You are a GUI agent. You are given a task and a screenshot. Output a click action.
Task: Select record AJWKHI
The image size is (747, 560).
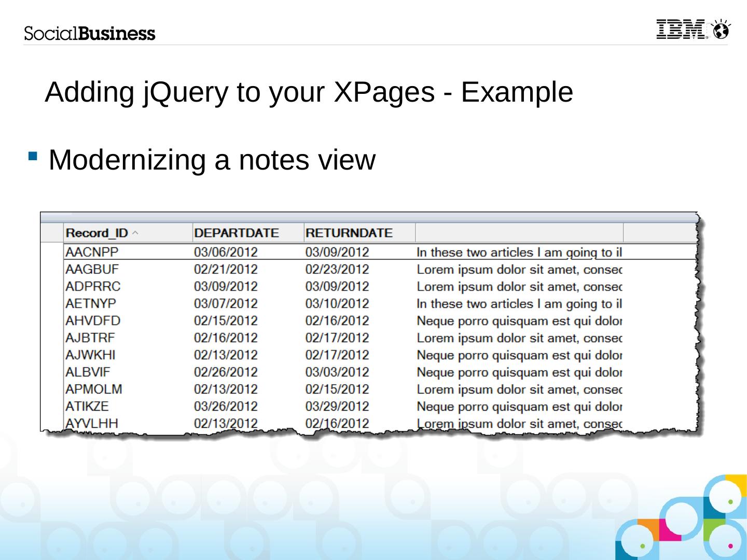click(x=90, y=355)
